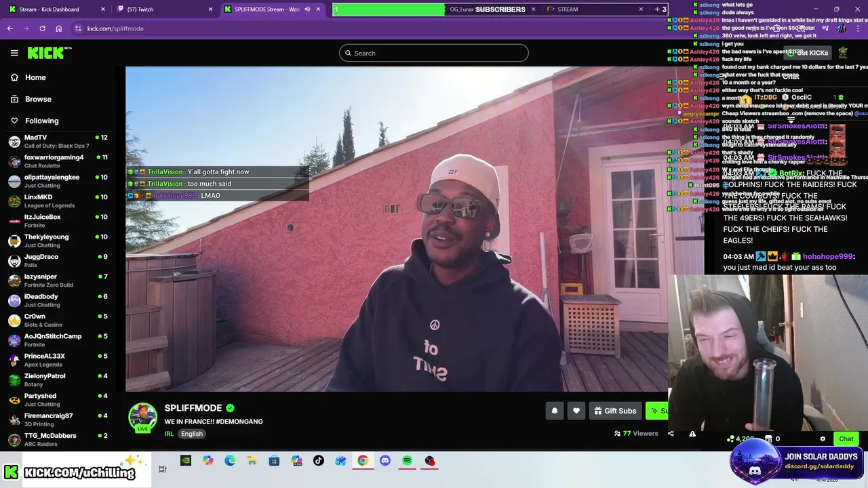
Task: Click the report warning triangle icon
Action: [x=692, y=434]
